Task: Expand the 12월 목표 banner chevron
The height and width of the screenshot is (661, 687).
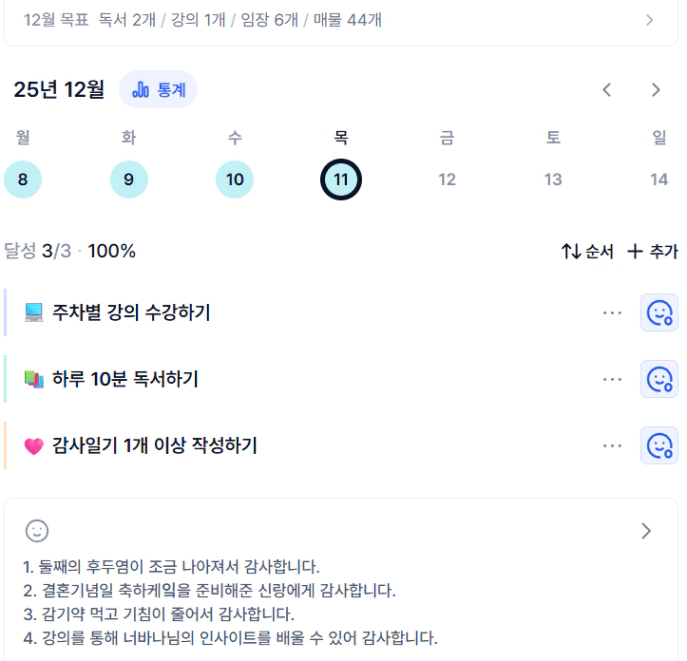Action: pos(650,20)
